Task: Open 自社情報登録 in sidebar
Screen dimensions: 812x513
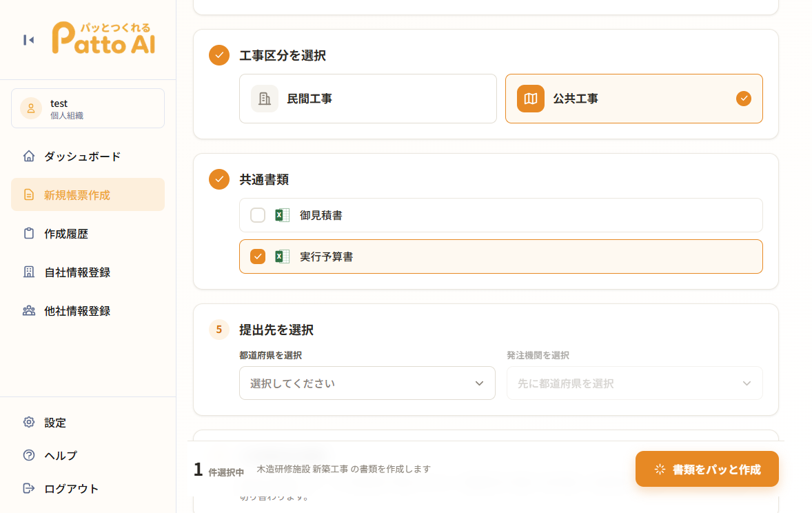Action: click(x=88, y=272)
